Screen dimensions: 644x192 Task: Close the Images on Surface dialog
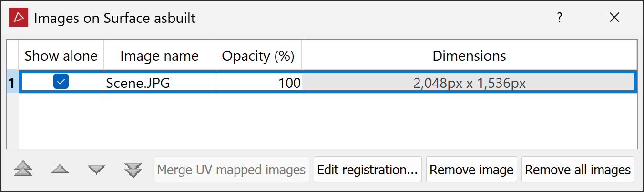614,18
